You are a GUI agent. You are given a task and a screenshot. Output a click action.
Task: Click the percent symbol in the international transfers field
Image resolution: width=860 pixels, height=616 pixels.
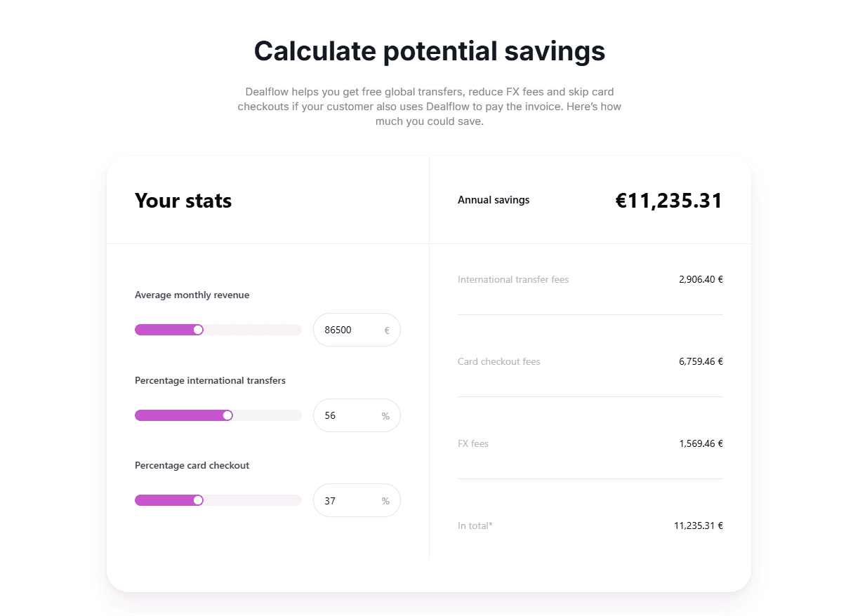[x=385, y=416]
